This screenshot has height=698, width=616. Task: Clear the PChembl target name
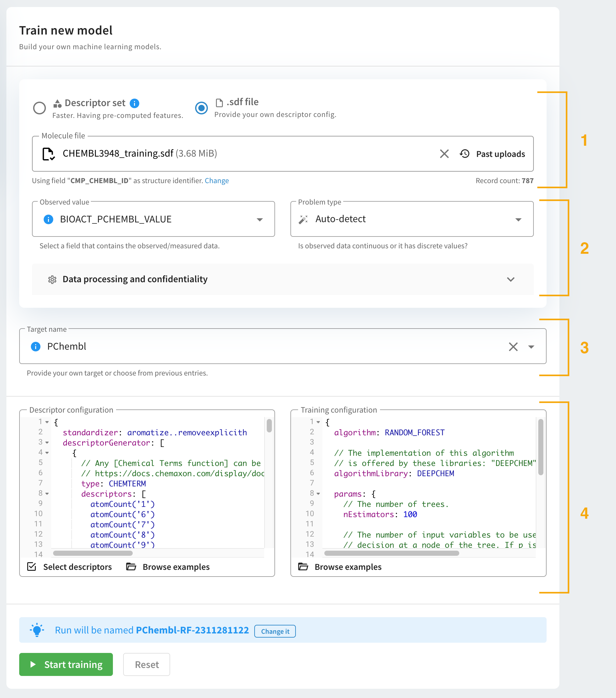(513, 347)
